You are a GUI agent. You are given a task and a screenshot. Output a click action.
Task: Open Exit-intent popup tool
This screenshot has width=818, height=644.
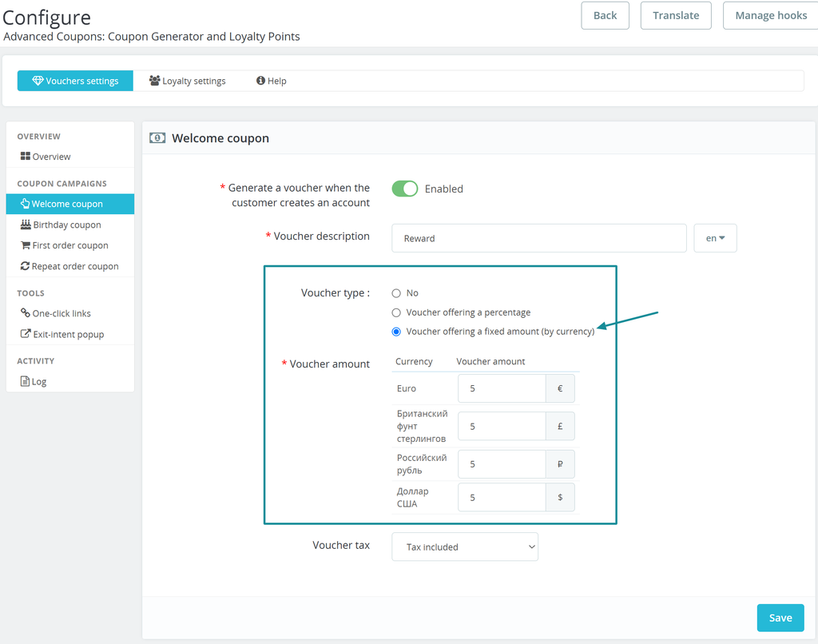coord(70,335)
